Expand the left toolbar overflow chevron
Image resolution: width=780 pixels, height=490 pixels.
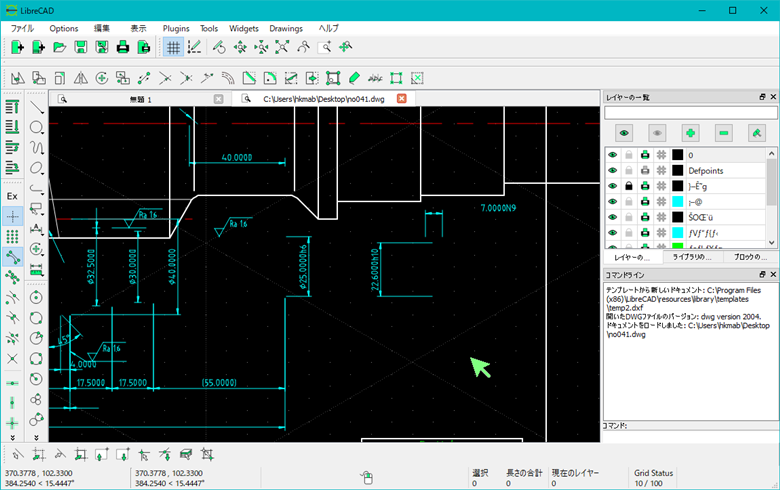(12, 436)
